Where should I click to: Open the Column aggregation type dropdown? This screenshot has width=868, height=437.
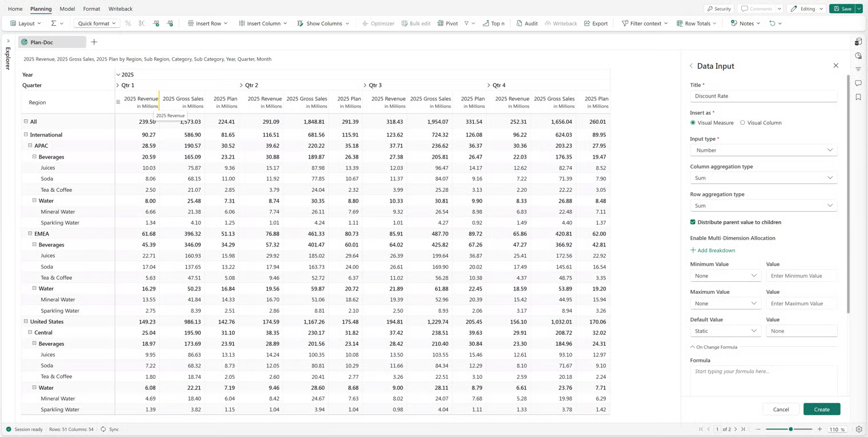click(763, 178)
